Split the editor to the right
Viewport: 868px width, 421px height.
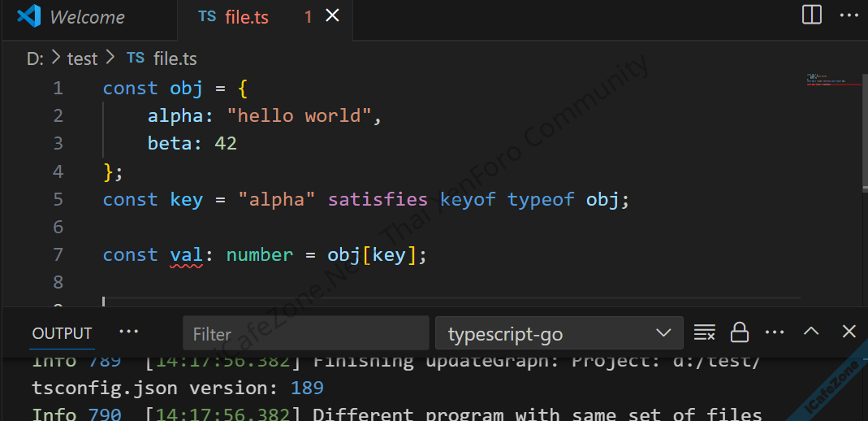click(x=811, y=15)
